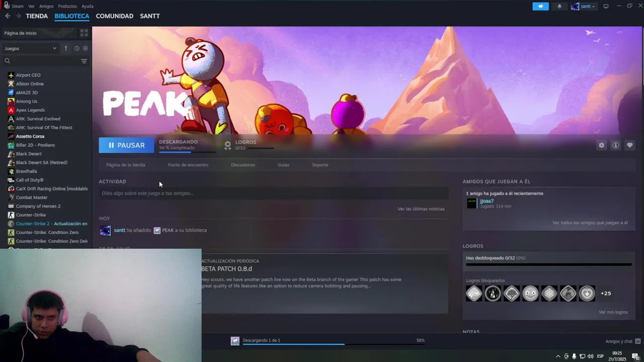This screenshot has height=362, width=644.
Task: Click santt's avatar in activity feed
Action: coord(105,230)
